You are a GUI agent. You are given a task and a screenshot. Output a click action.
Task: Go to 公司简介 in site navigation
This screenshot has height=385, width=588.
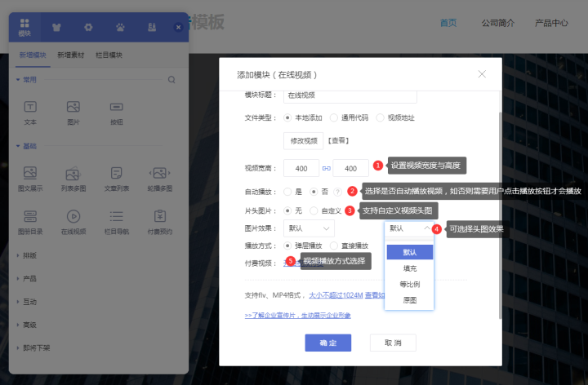[x=498, y=23]
